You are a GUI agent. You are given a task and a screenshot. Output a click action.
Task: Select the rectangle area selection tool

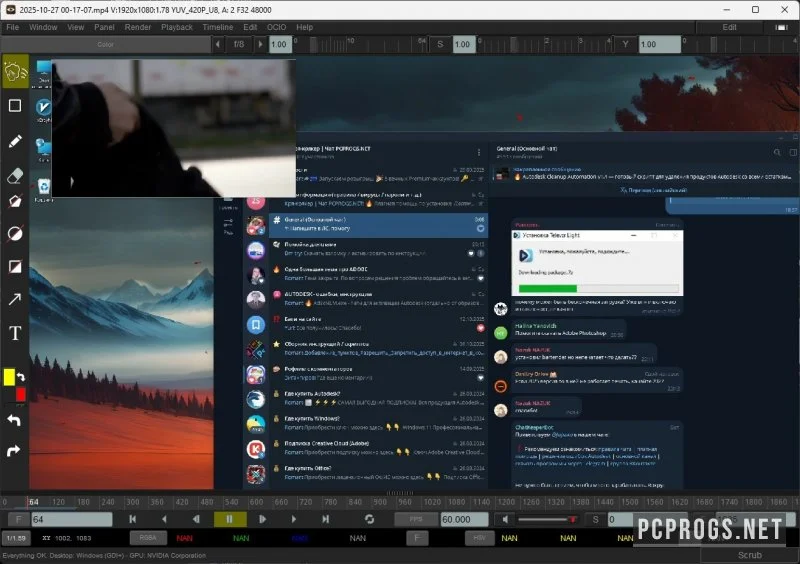click(x=15, y=106)
